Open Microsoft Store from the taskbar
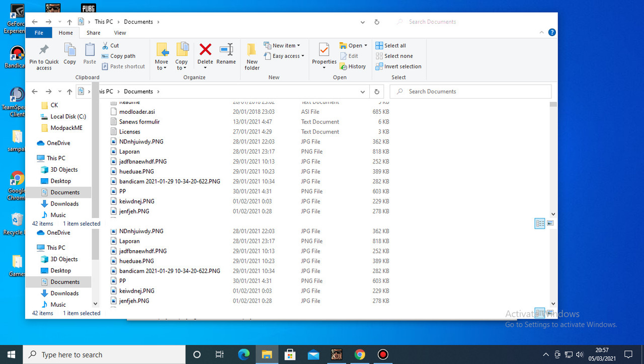 click(x=290, y=354)
